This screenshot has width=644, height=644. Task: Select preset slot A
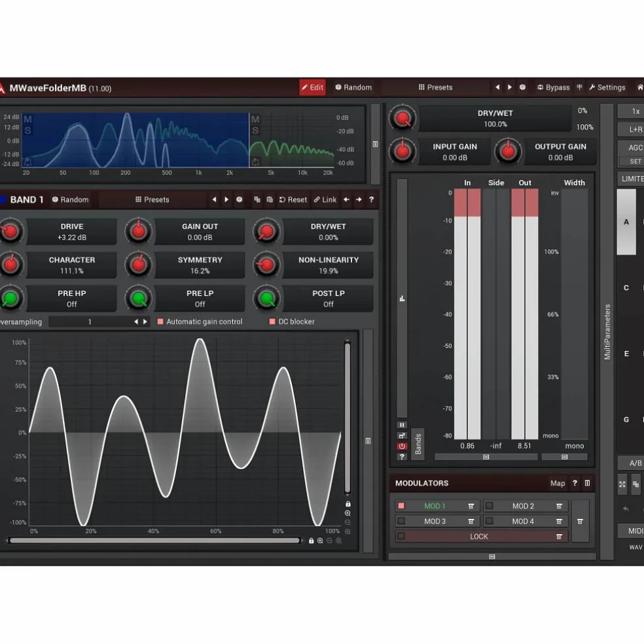click(626, 222)
